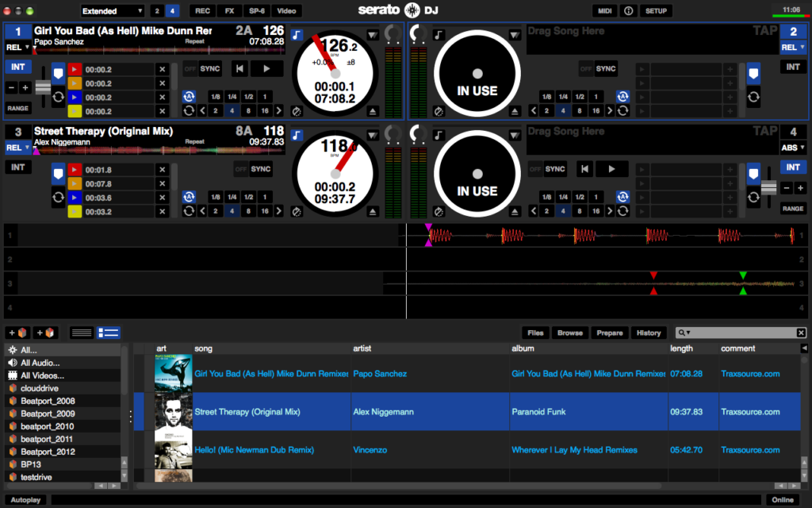Switch to simple list library view
This screenshot has height=508, width=812.
[x=82, y=333]
